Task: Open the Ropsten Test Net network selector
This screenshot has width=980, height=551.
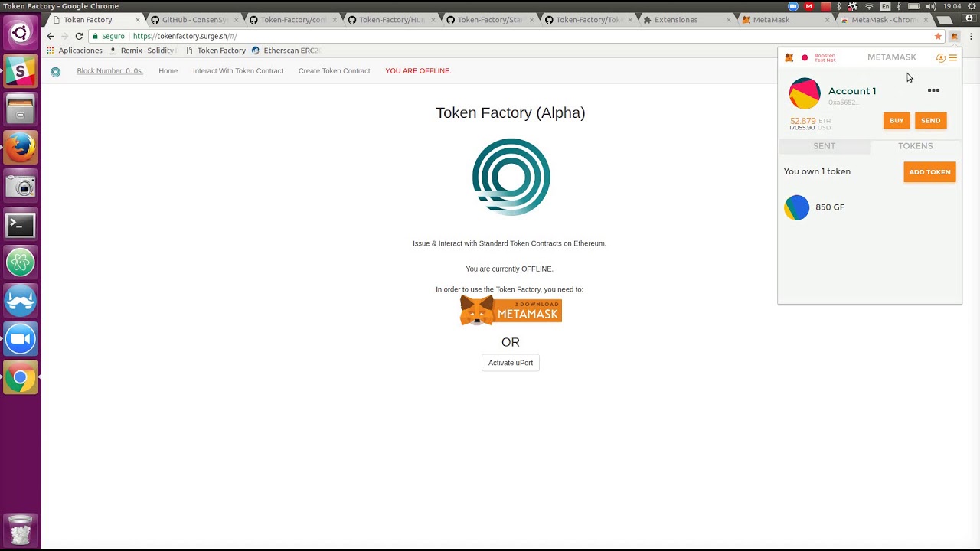Action: click(818, 57)
